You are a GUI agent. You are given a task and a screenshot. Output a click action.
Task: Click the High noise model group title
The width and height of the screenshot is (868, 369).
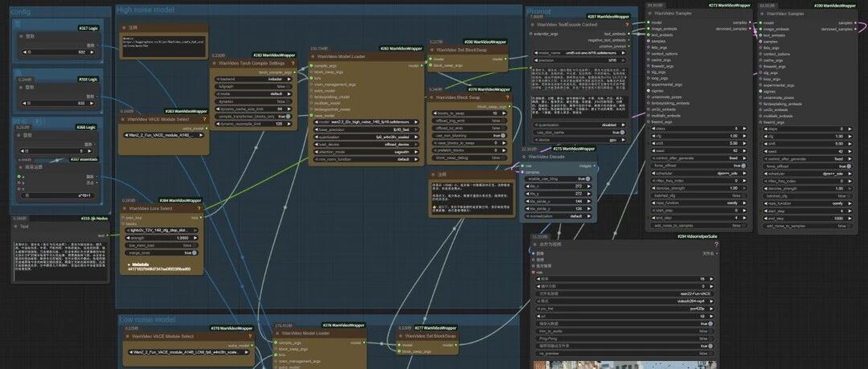pyautogui.click(x=145, y=10)
